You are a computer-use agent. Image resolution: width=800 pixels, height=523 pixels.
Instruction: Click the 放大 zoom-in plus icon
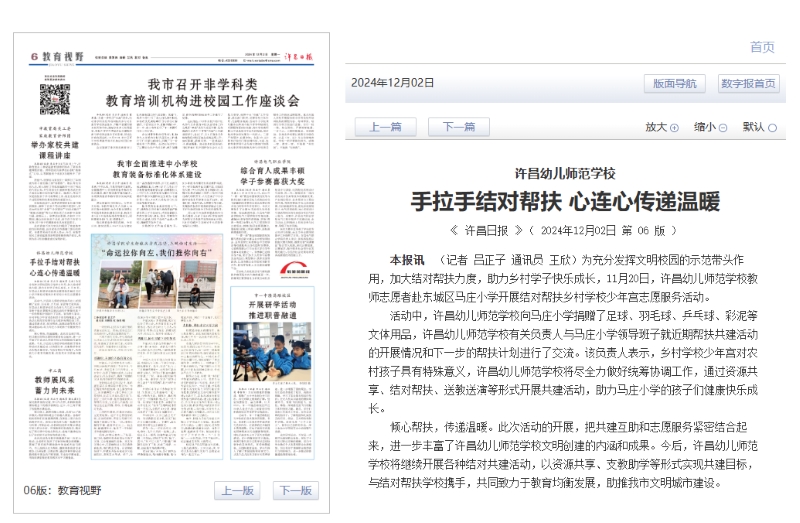674,128
